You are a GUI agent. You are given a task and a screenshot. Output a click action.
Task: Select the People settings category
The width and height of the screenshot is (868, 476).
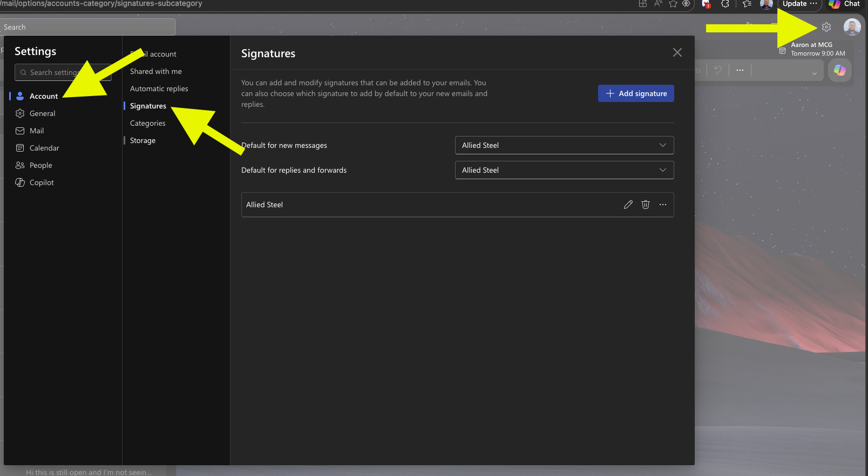tap(40, 165)
